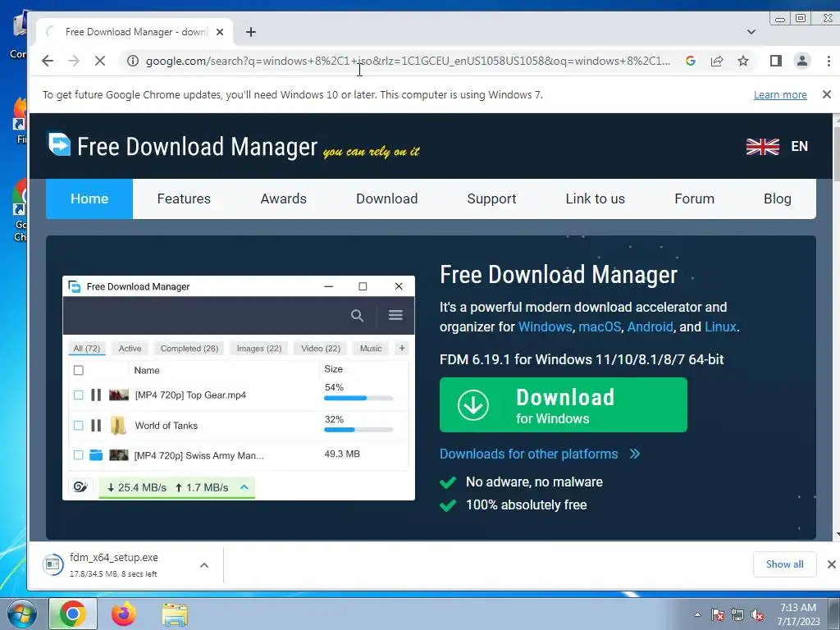Click the Google icon in the address bar
Screen dimensions: 840x630
click(691, 61)
